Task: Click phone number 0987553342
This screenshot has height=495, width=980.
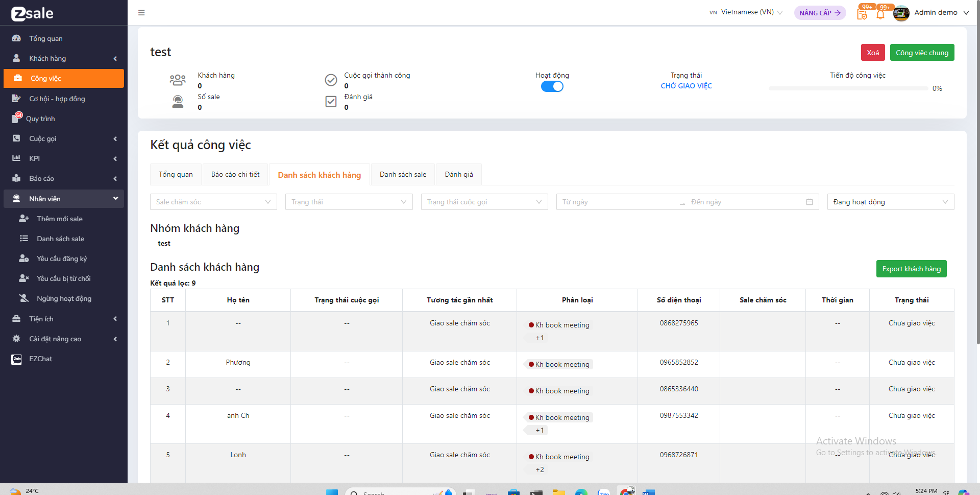Action: [679, 415]
